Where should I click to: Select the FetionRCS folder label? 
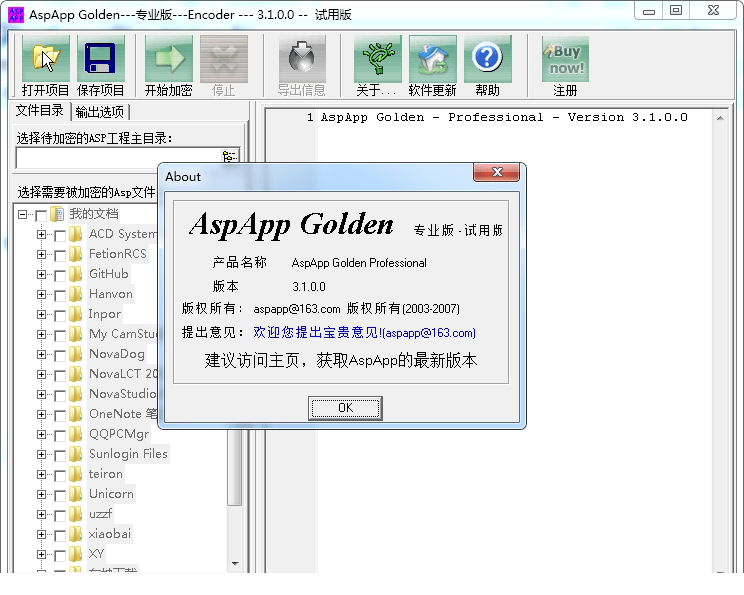point(118,254)
